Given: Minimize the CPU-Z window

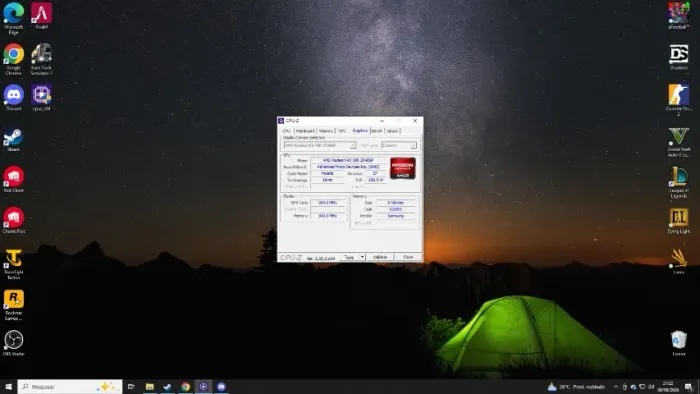Looking at the screenshot, I should (382, 121).
